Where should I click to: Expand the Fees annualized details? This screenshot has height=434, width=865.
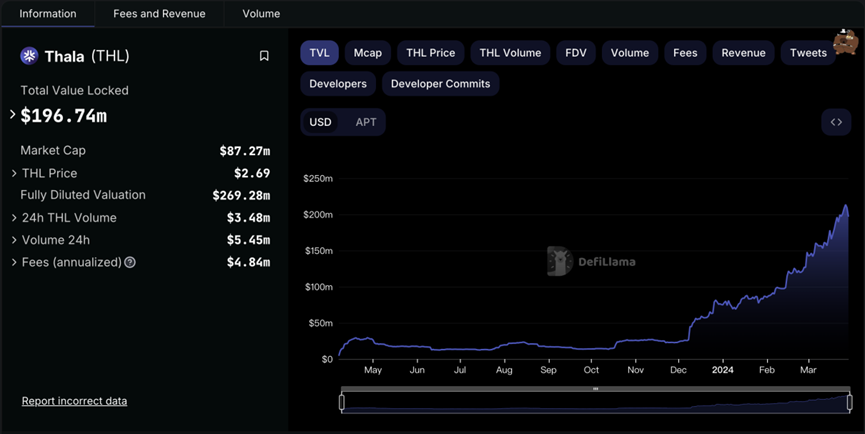(x=14, y=262)
